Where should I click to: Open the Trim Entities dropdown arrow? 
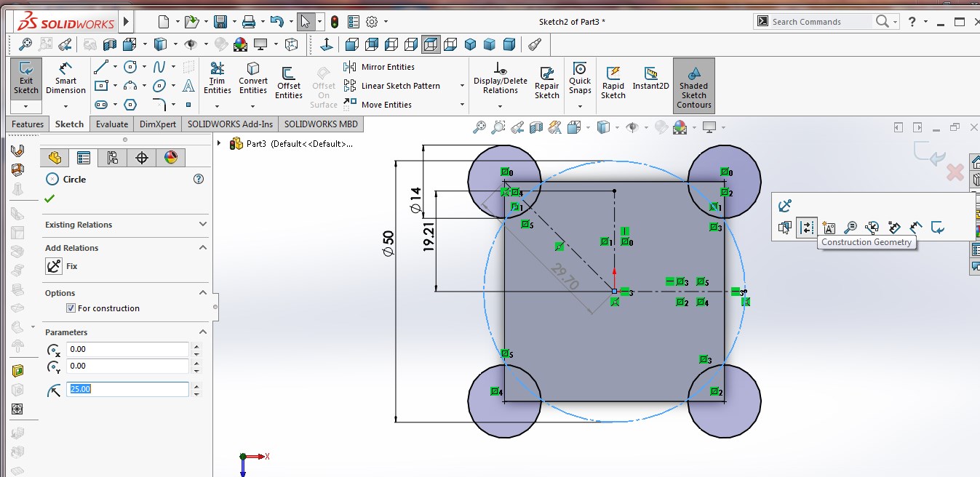[x=217, y=106]
